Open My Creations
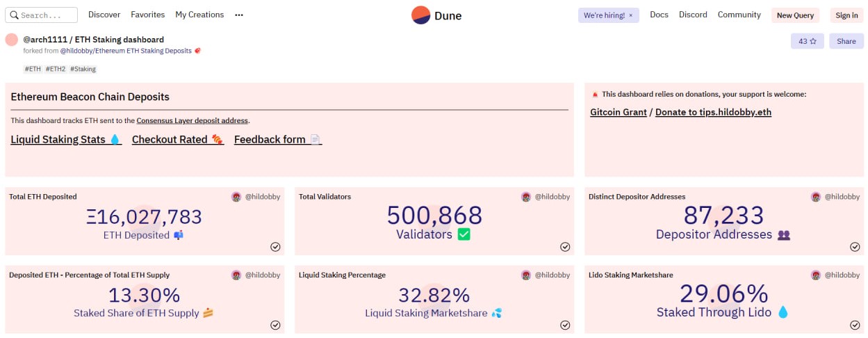 [199, 15]
